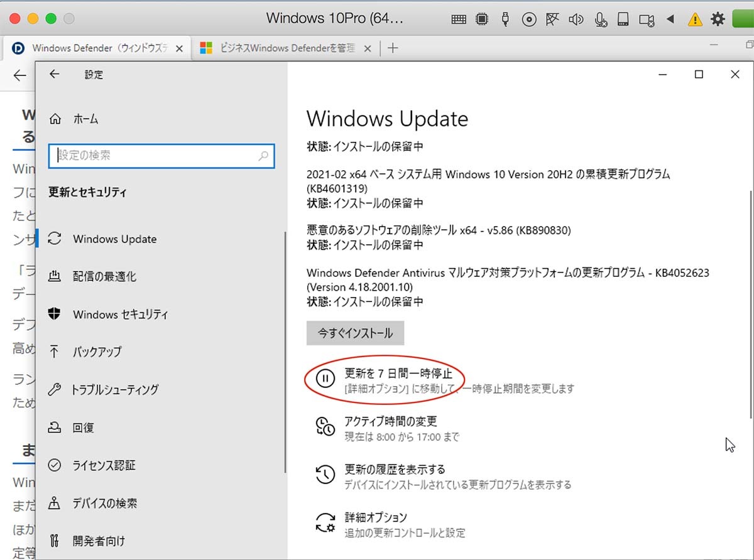
Task: Open the network icon in VM toolbar
Action: click(x=552, y=19)
